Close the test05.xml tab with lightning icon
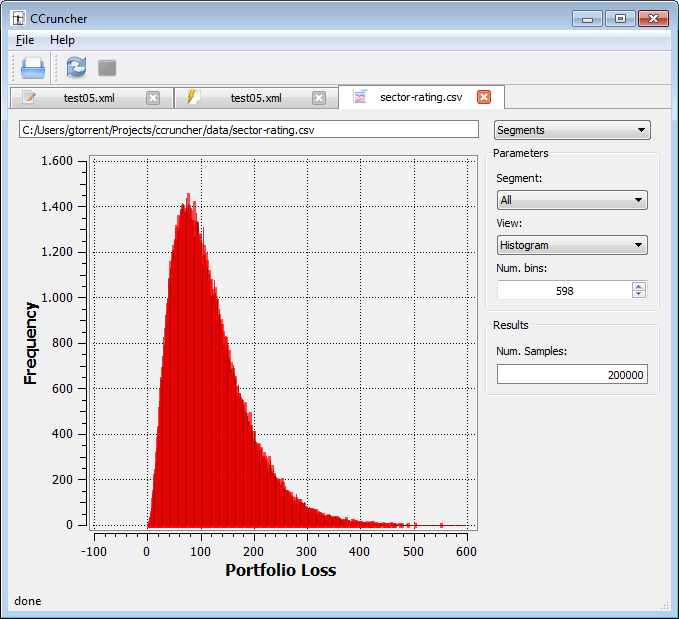 tap(319, 98)
